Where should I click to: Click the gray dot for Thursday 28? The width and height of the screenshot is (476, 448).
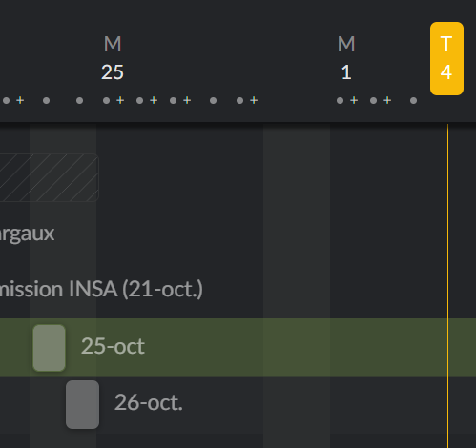pyautogui.click(x=213, y=101)
